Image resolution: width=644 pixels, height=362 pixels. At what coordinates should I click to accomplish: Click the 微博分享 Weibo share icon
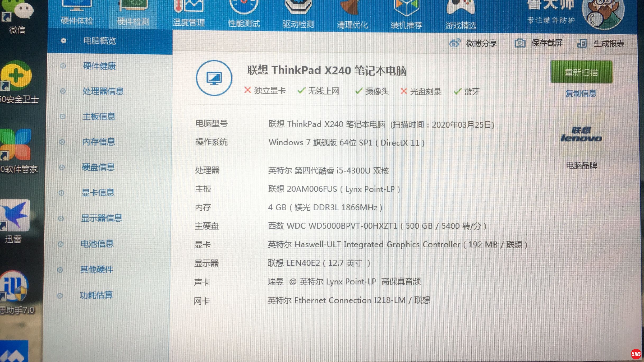(455, 43)
